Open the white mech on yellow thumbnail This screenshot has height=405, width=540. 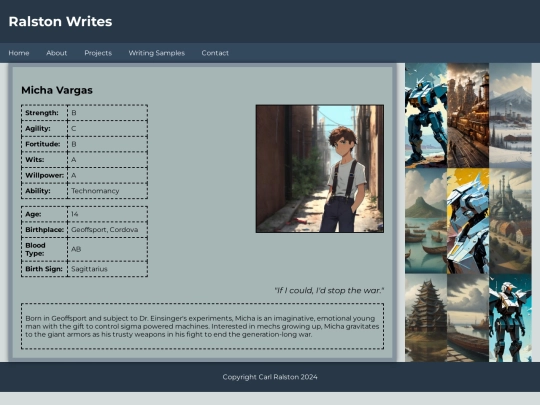[468, 221]
